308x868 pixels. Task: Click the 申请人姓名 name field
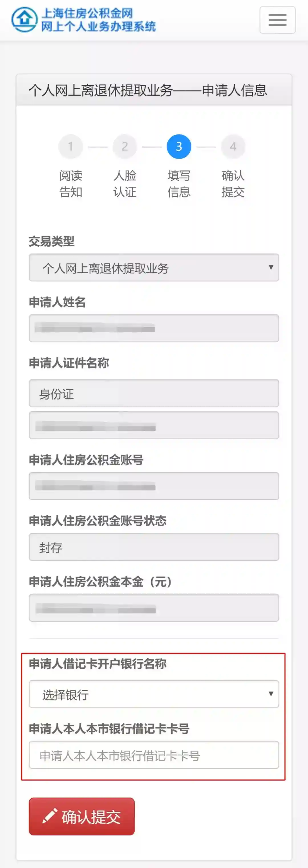tap(154, 328)
